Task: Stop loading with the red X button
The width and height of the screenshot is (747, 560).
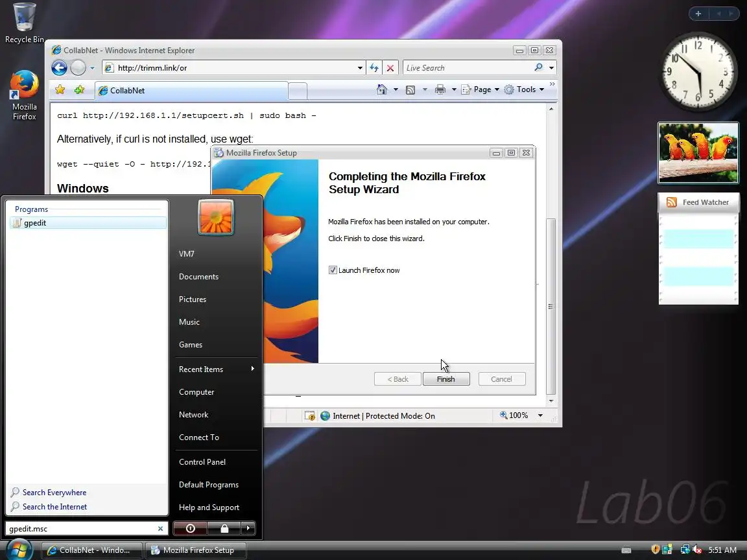Action: click(390, 68)
